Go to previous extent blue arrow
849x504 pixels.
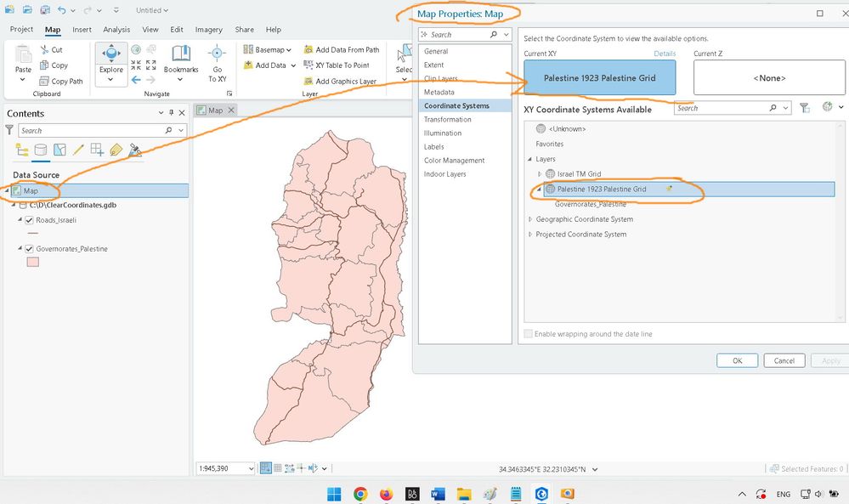(x=136, y=80)
